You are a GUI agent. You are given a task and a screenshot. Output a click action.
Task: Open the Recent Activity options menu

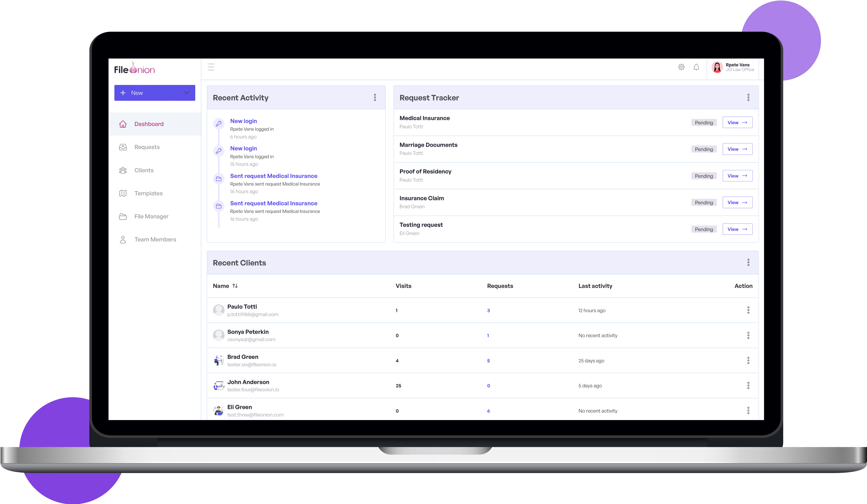click(x=375, y=97)
